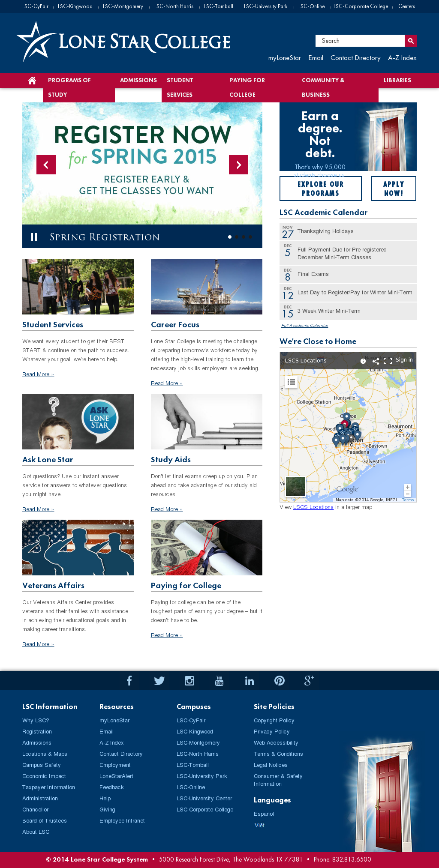The height and width of the screenshot is (868, 439).
Task: Click the search magnifier icon
Action: pos(410,41)
